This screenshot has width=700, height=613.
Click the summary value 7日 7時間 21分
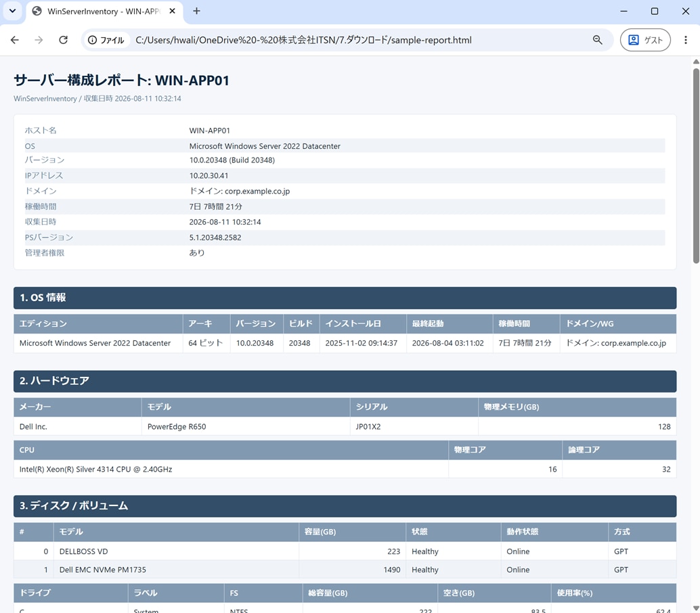216,206
